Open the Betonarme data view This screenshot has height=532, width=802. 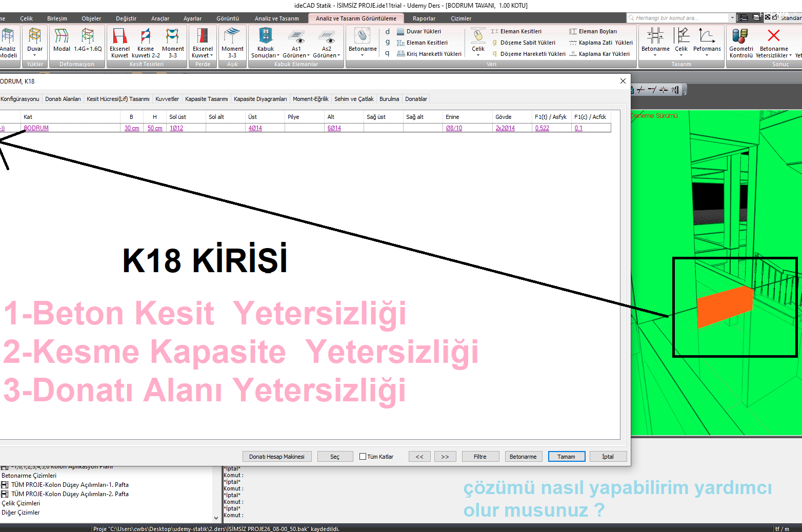point(363,42)
